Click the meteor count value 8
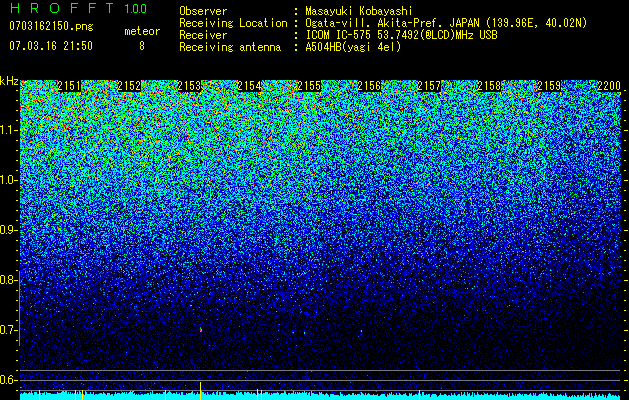Image resolution: width=629 pixels, height=400 pixels. point(142,46)
